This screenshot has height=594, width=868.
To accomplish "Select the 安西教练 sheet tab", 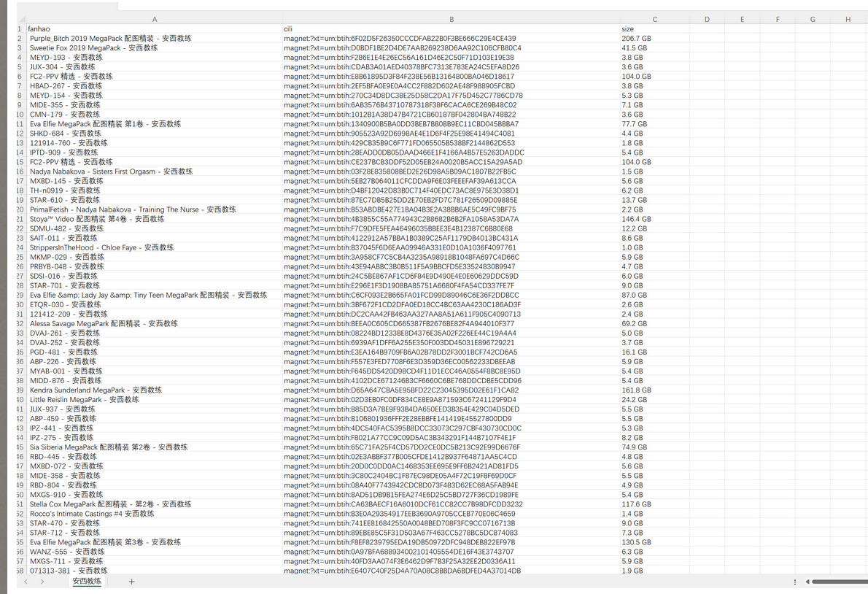I will 87,582.
